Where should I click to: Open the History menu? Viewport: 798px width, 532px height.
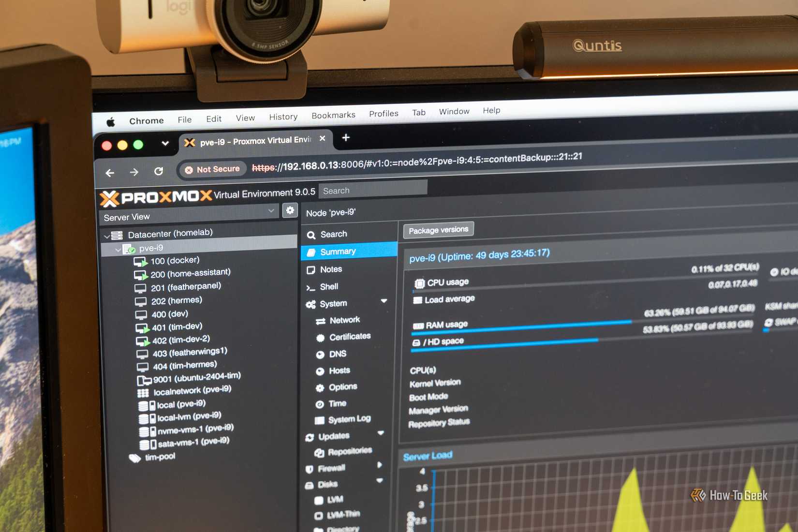(283, 117)
